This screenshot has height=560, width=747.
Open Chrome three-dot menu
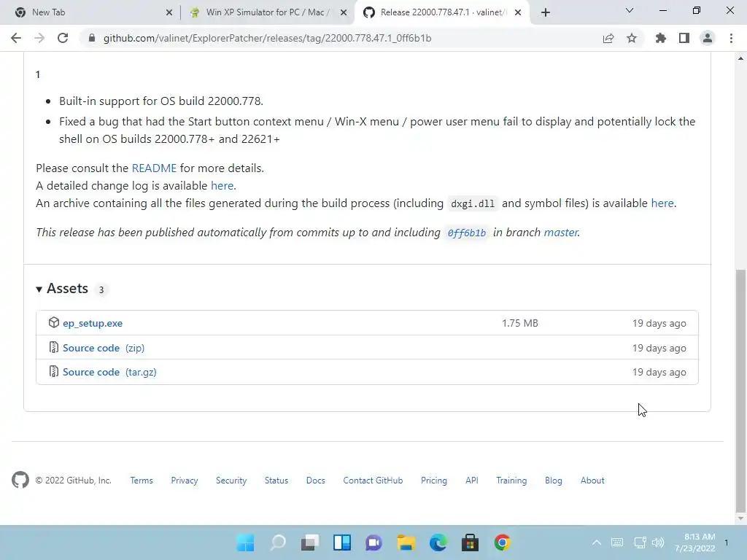click(731, 38)
